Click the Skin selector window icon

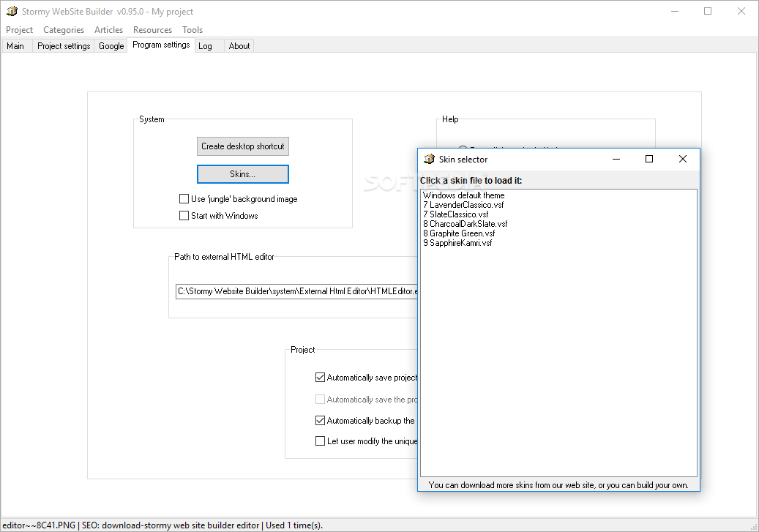[x=429, y=159]
